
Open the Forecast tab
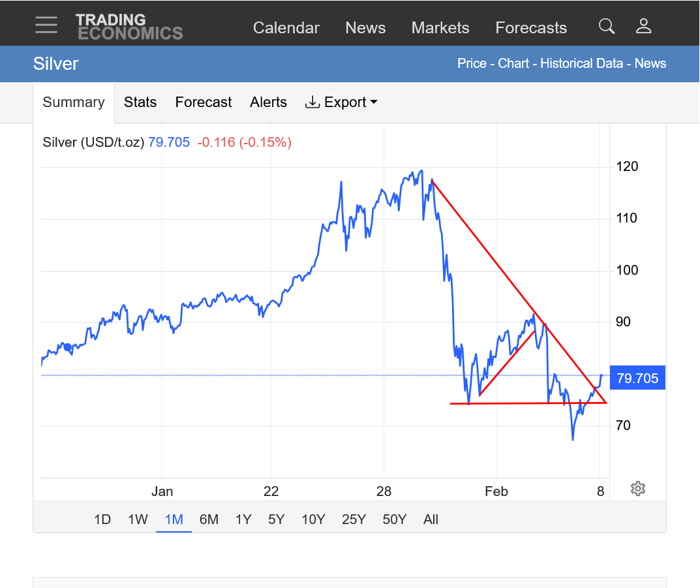coord(204,102)
